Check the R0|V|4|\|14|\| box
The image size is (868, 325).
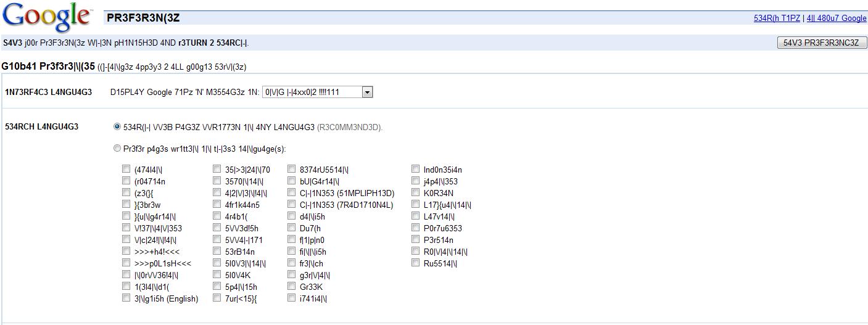[416, 251]
